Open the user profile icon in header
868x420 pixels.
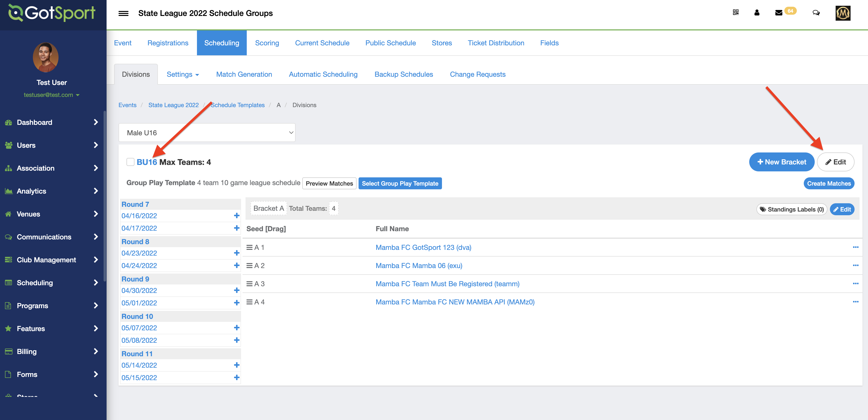click(757, 12)
